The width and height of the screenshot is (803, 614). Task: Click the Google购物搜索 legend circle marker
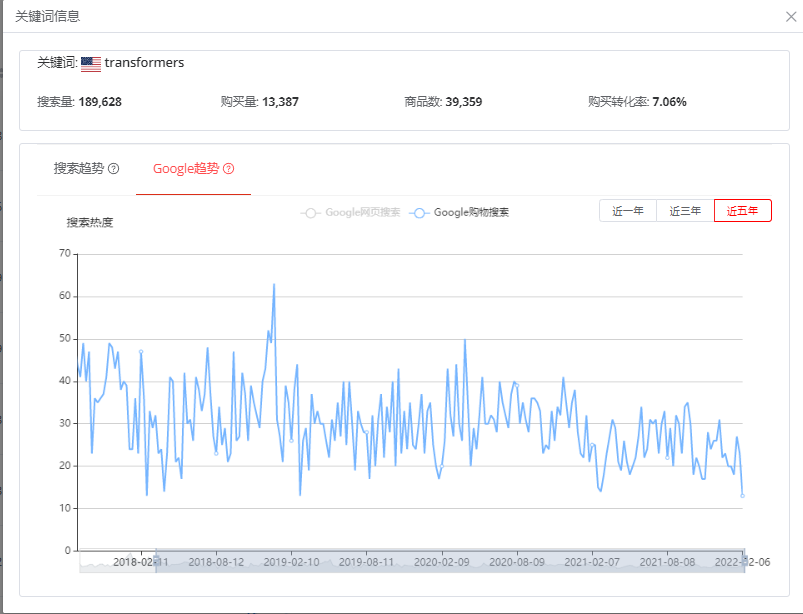pyautogui.click(x=420, y=213)
